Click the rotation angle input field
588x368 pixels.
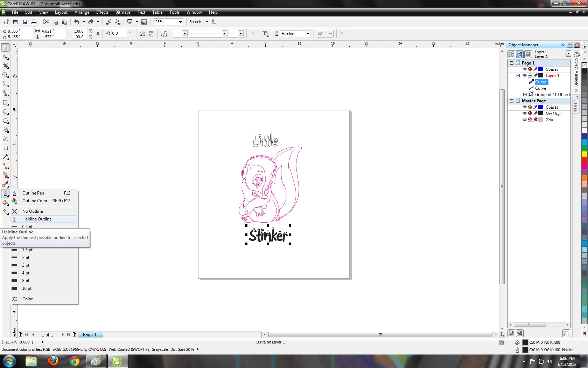point(119,34)
